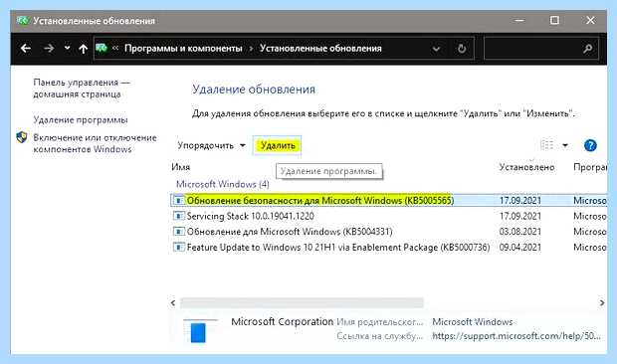Select 'Servicing Stack 10.0.19041.1220' row

(389, 216)
